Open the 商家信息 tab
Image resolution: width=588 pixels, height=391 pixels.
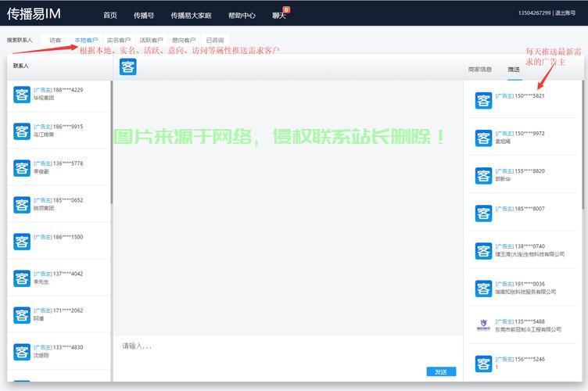[x=480, y=70]
